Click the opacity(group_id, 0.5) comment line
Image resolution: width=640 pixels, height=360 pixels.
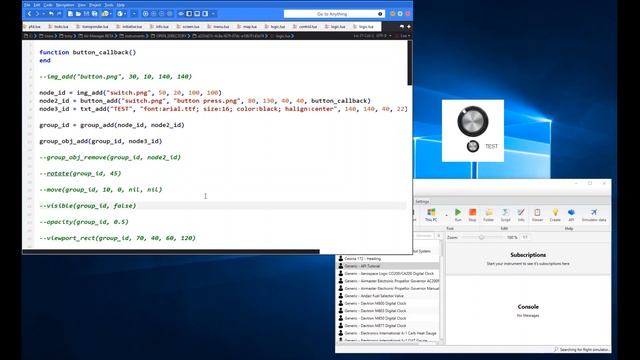click(x=84, y=222)
